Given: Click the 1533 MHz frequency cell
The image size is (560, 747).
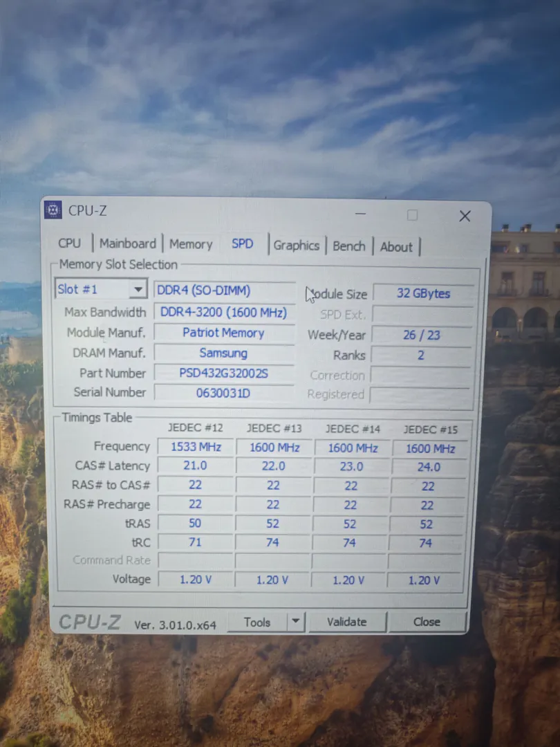Looking at the screenshot, I should point(196,447).
